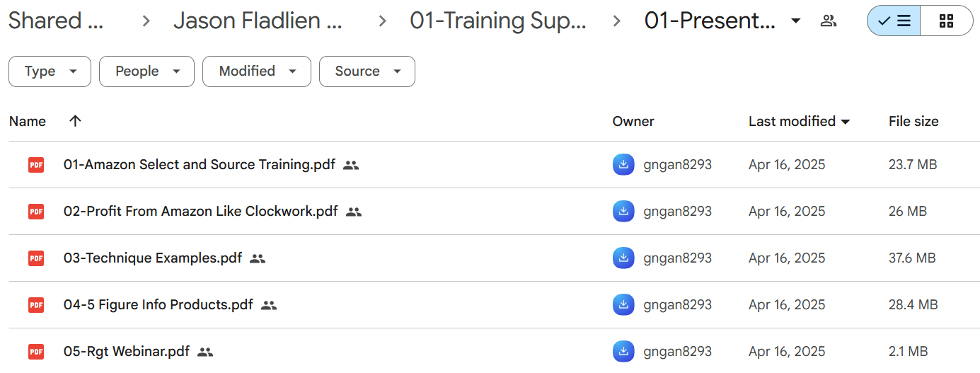Click the PDF icon beside 03-Technique Examples.pdf
Screen dimensions: 980x373
[x=36, y=258]
